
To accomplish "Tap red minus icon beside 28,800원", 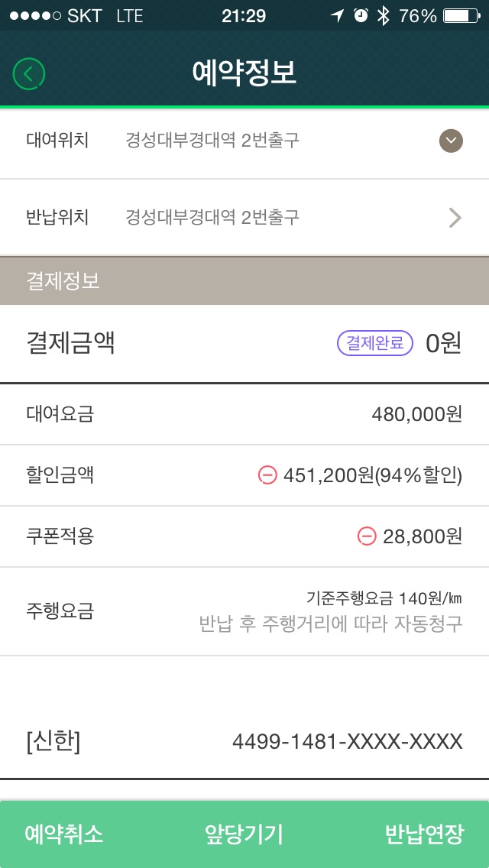I will (x=367, y=536).
